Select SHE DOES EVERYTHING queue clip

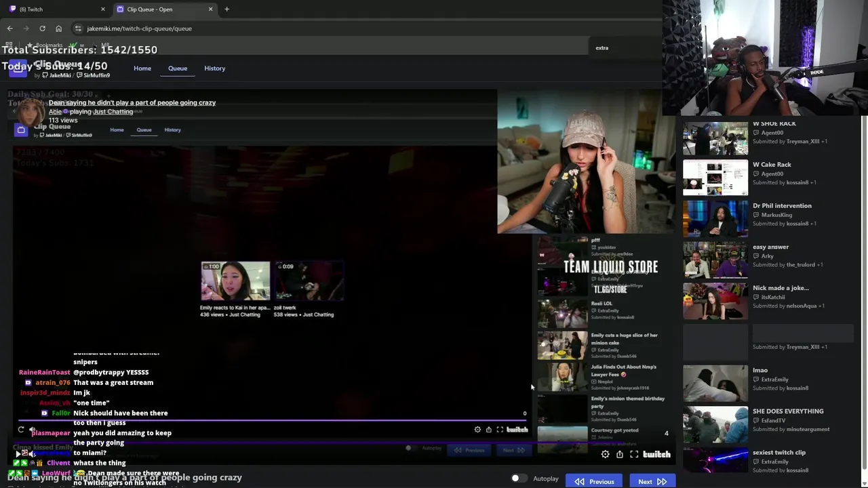768,424
